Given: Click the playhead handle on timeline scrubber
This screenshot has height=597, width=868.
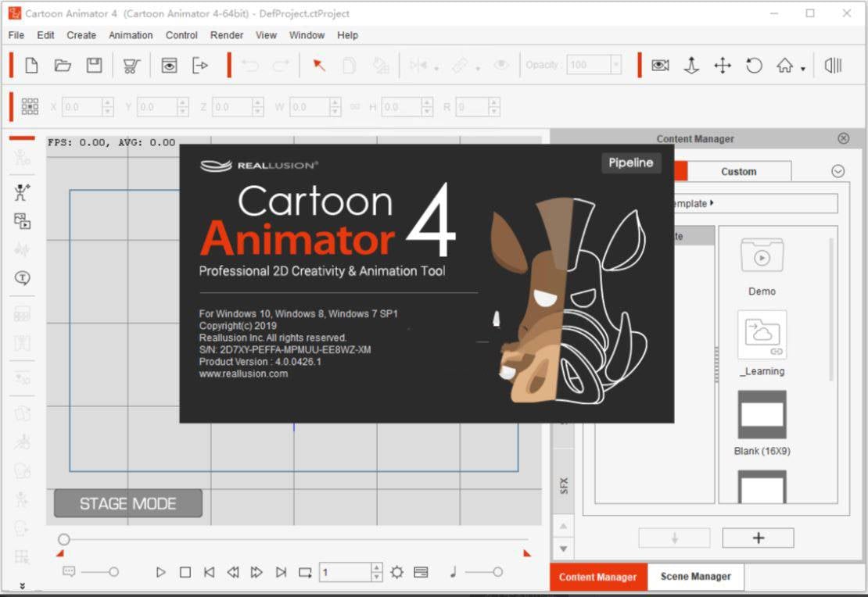Looking at the screenshot, I should click(x=63, y=539).
